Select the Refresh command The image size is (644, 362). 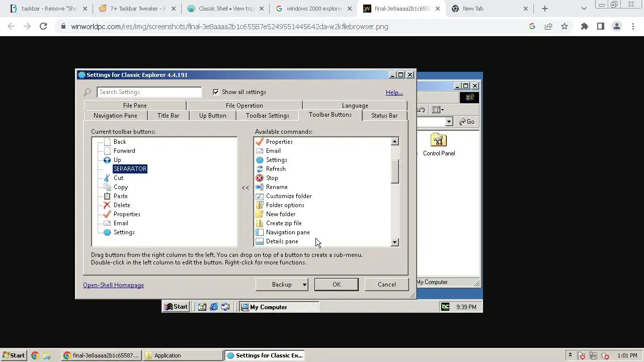pos(276,169)
